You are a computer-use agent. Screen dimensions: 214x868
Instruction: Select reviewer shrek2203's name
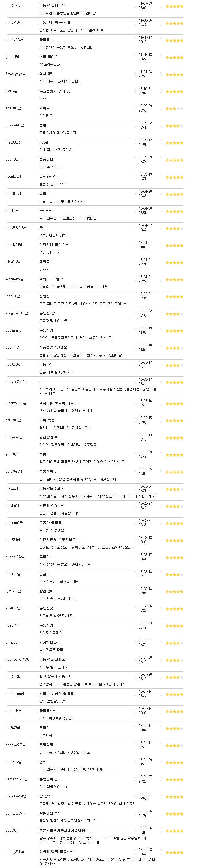click(x=14, y=40)
